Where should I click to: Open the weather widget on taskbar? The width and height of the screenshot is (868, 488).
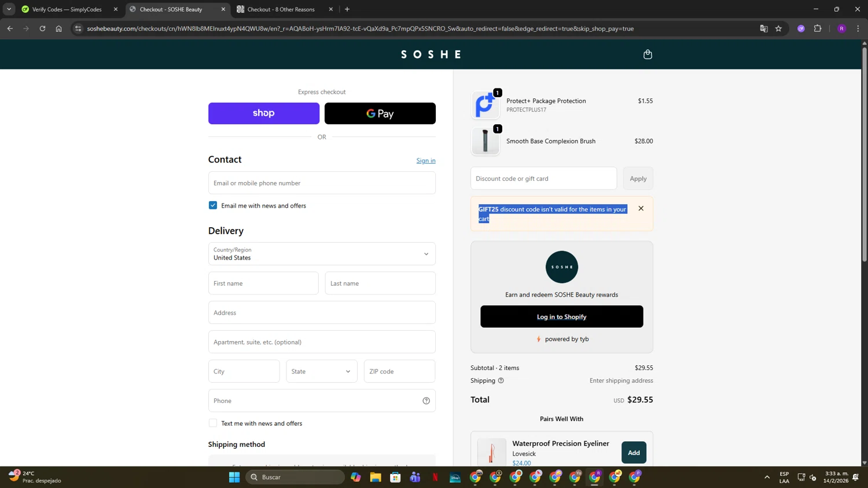point(34,477)
